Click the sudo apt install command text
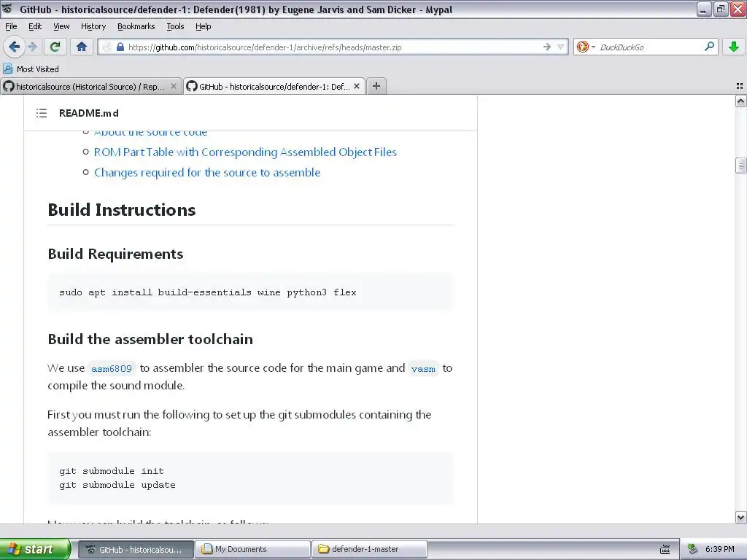Image resolution: width=747 pixels, height=560 pixels. coord(208,292)
